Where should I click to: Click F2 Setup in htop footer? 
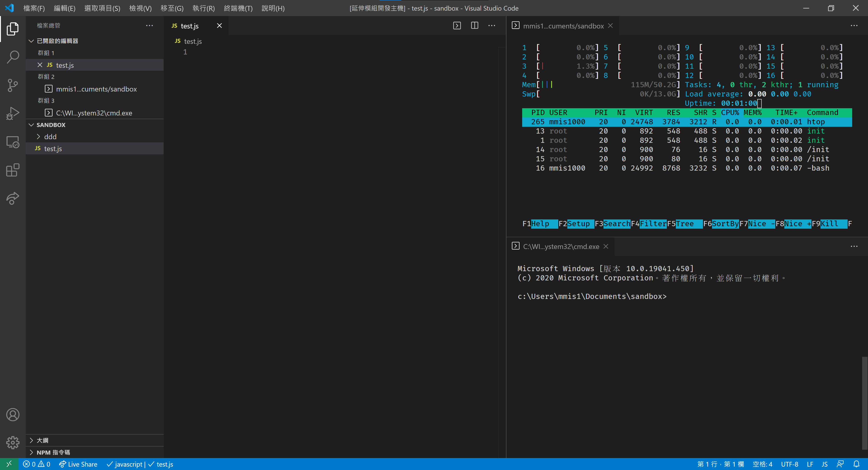coord(576,224)
